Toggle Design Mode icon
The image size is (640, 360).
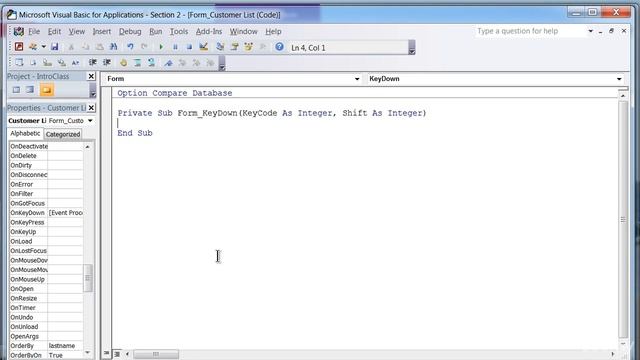click(x=203, y=47)
